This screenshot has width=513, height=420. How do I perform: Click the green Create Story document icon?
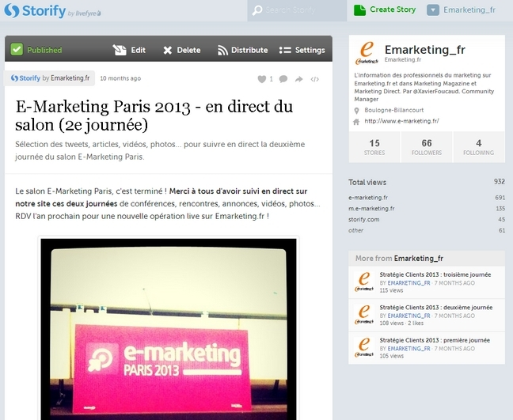pos(359,10)
